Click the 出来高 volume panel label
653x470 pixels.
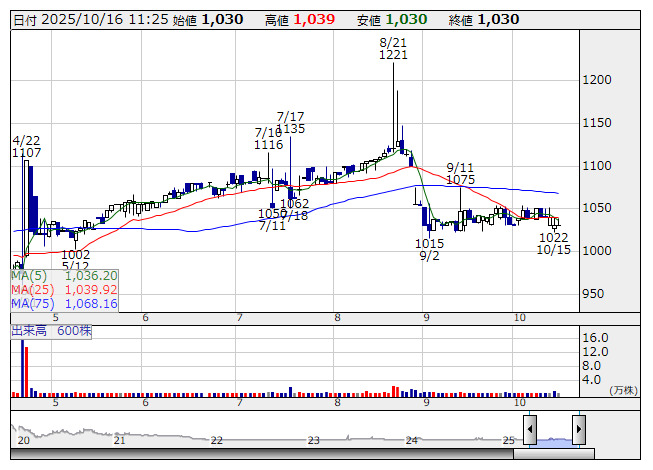pos(50,330)
